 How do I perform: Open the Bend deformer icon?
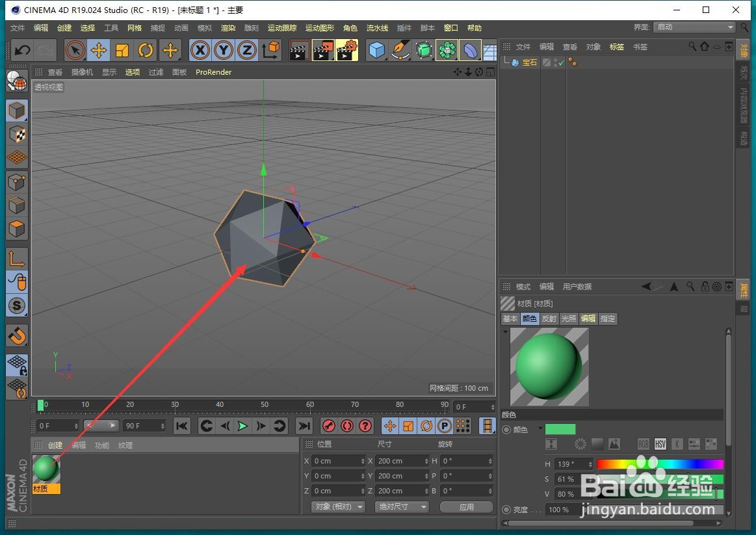(471, 50)
